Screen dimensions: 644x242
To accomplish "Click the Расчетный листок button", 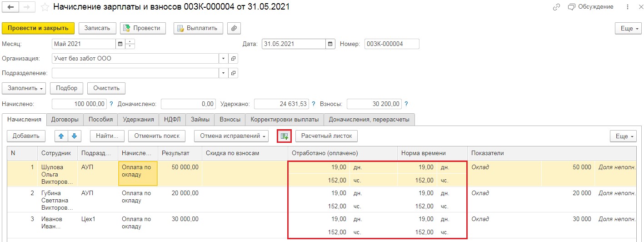I will click(326, 136).
